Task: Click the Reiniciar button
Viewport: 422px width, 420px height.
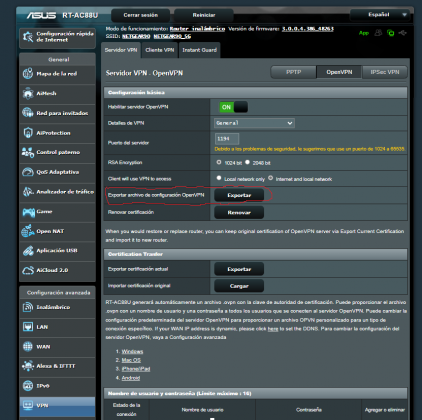Action: tap(204, 15)
